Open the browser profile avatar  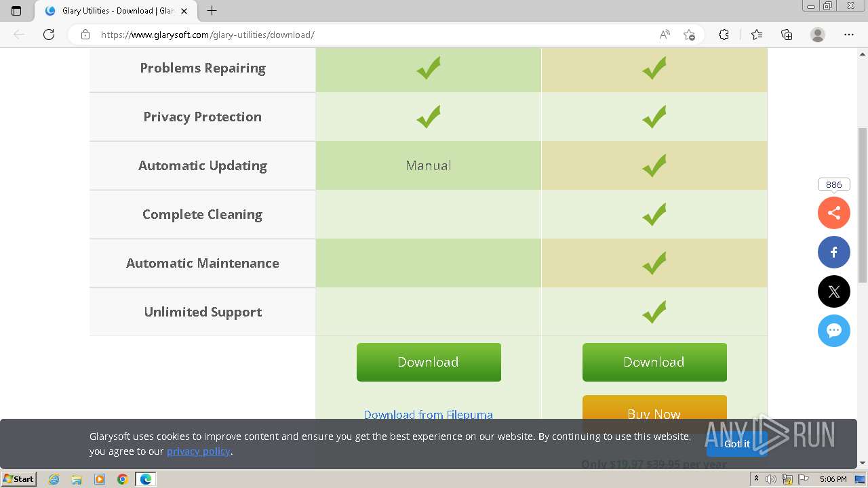[818, 35]
